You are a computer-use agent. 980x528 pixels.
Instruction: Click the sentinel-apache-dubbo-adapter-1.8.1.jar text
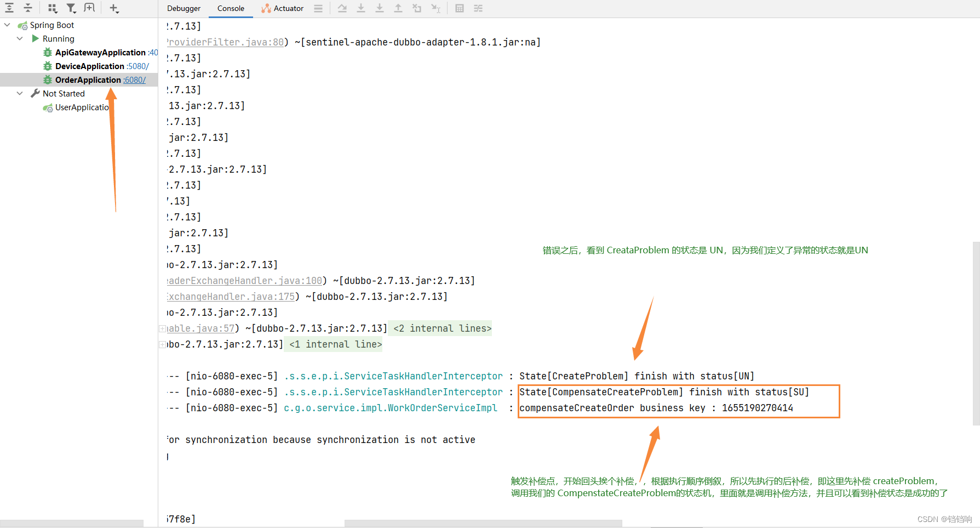[420, 42]
